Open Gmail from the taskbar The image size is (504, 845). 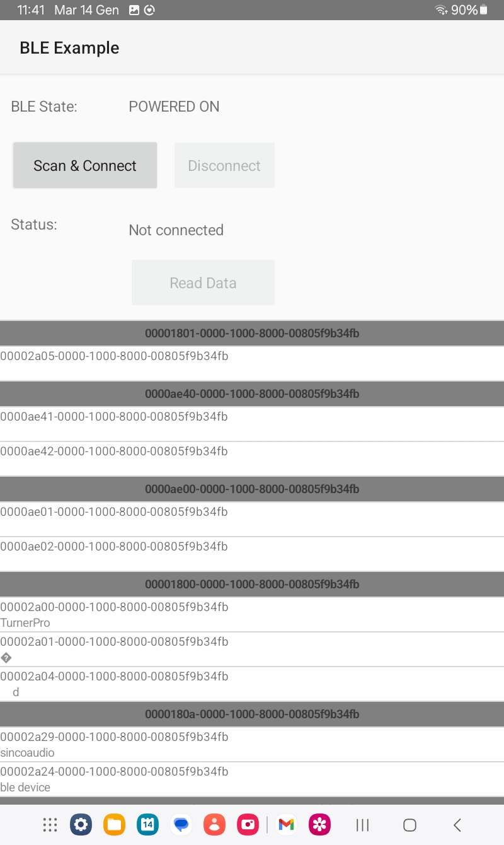pyautogui.click(x=287, y=824)
